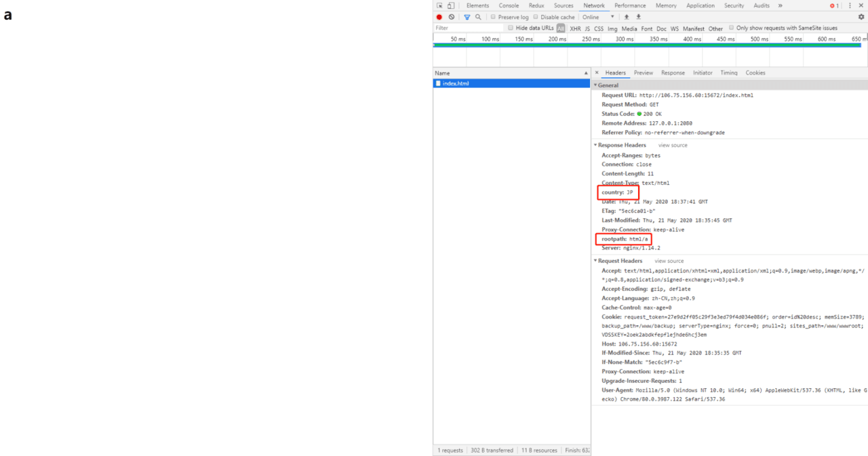Open the Online throttling dropdown

click(x=598, y=17)
